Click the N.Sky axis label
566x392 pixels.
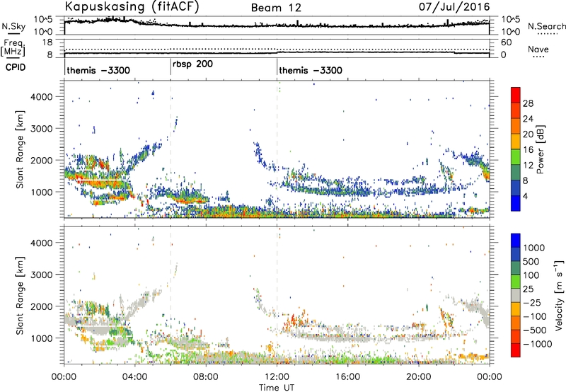pos(13,26)
